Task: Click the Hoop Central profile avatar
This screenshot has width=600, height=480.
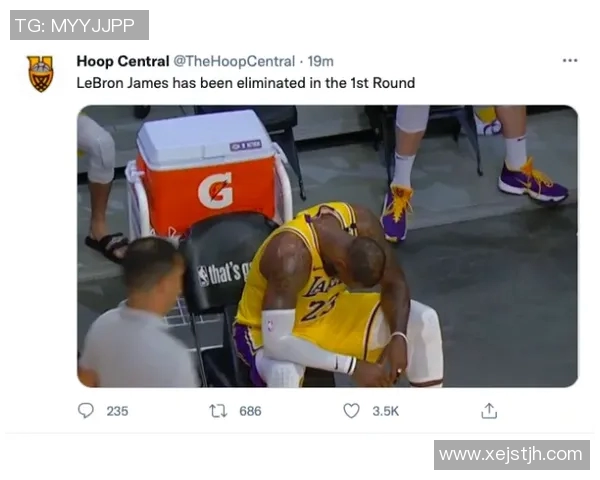Action: [40, 74]
